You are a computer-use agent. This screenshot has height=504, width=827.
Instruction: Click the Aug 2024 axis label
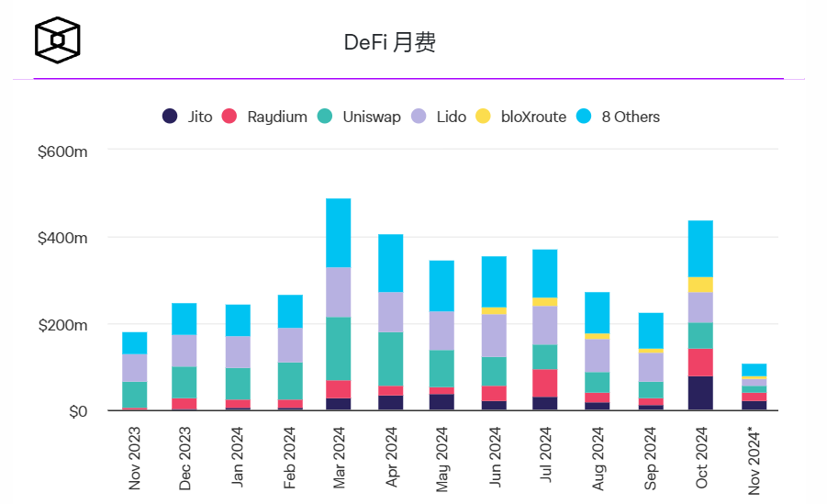click(598, 459)
